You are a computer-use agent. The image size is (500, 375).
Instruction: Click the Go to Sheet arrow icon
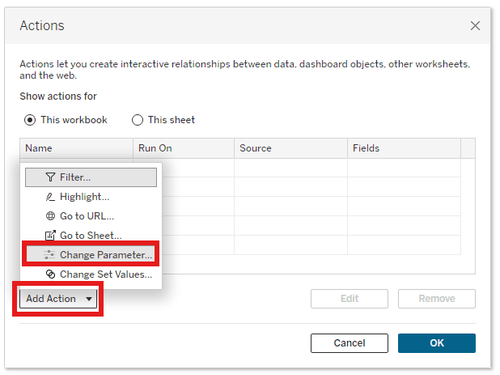tap(50, 235)
